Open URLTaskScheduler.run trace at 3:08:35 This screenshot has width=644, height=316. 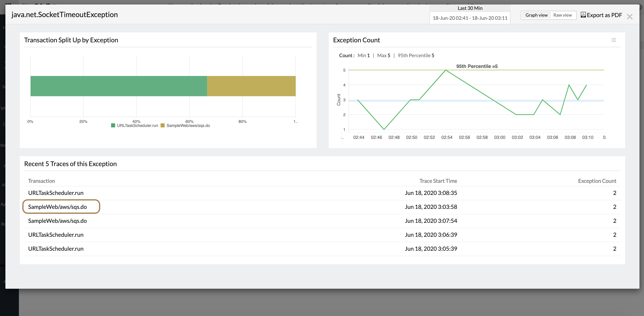point(56,193)
